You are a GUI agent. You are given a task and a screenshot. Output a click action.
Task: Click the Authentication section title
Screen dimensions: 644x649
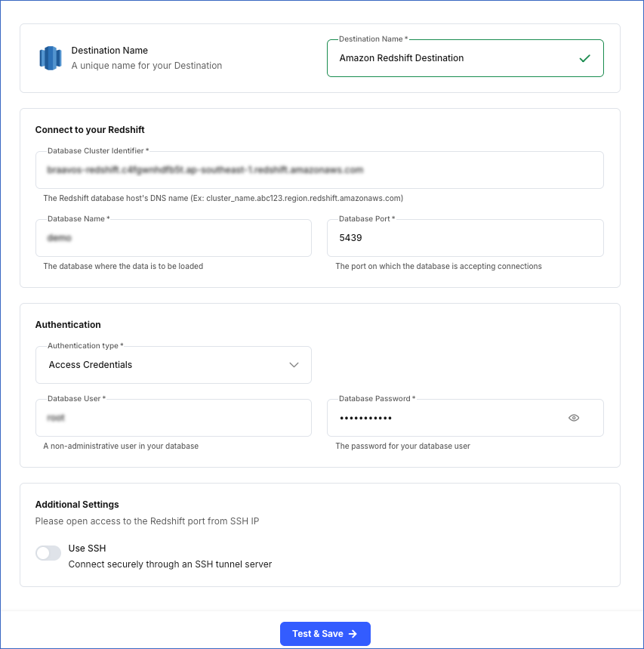[x=68, y=324]
